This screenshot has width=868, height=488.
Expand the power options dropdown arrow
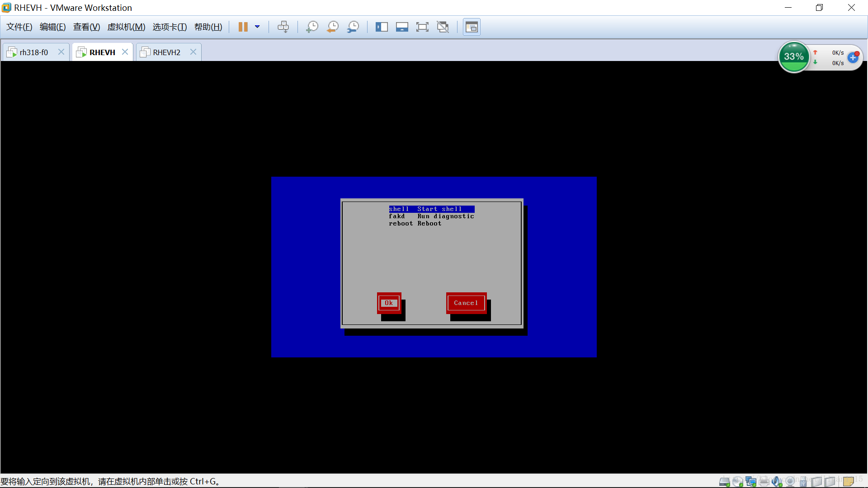click(257, 27)
